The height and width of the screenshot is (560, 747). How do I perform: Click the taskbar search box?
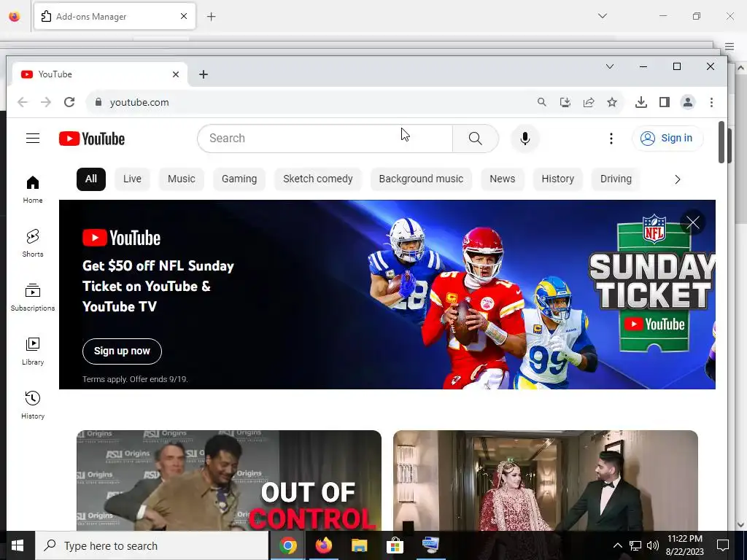(152, 545)
